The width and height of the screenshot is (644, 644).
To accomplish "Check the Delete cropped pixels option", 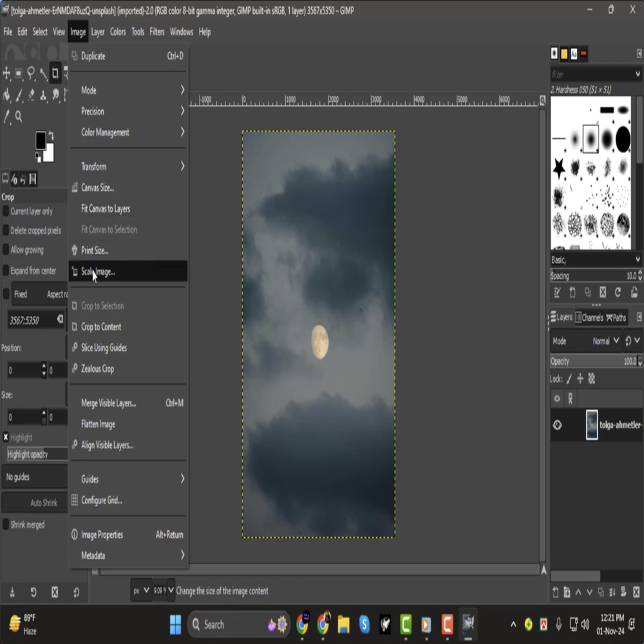I will 6,231.
